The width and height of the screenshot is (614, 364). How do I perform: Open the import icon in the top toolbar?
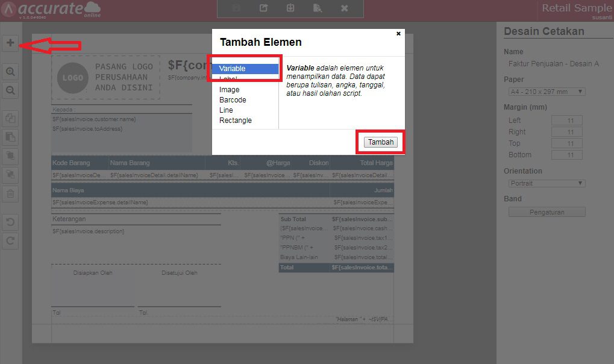(290, 8)
